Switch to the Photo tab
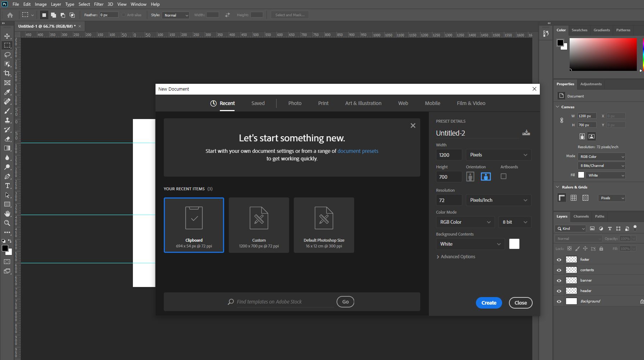Viewport: 644px width, 360px height. [295, 103]
